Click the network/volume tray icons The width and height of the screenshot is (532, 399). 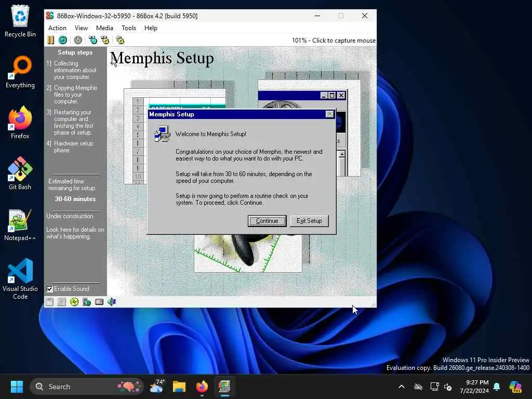[441, 387]
